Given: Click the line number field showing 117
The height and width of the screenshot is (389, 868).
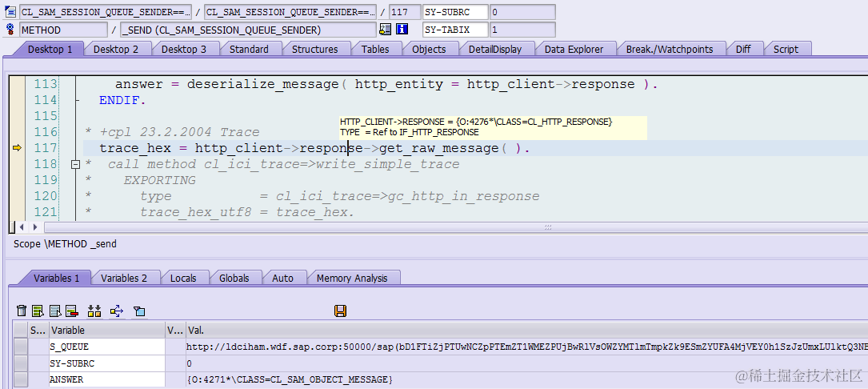Looking at the screenshot, I should click(405, 12).
